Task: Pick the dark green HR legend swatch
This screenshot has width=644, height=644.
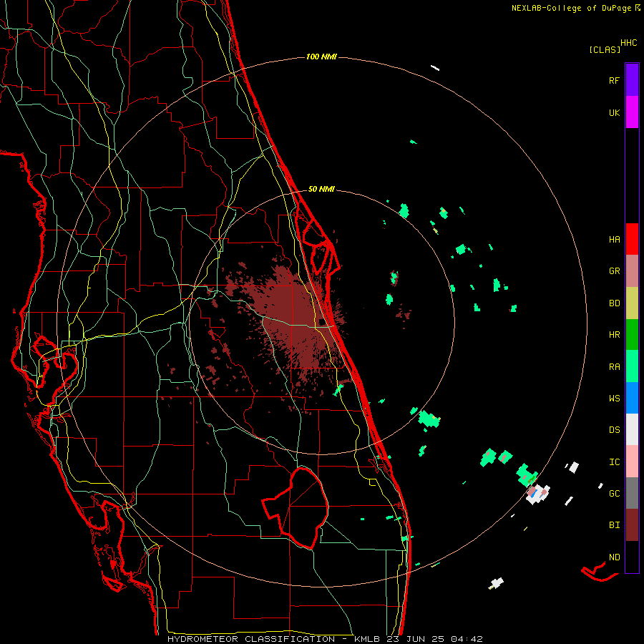Action: [632, 335]
